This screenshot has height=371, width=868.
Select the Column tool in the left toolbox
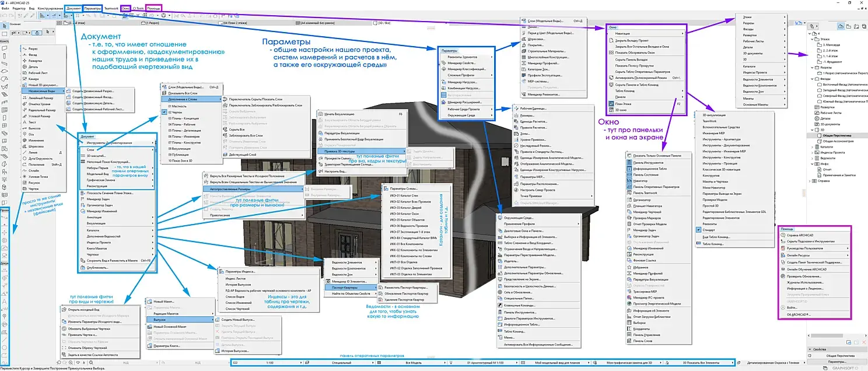(4, 56)
